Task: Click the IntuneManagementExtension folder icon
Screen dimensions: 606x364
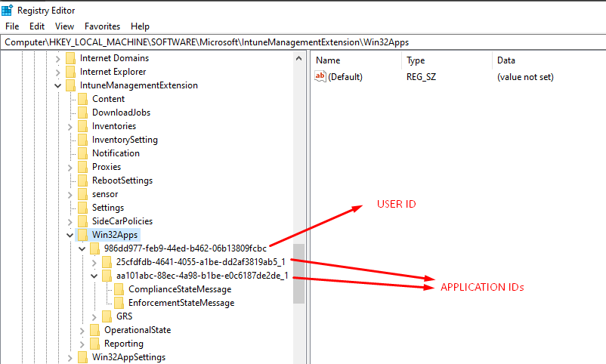Action: pyautogui.click(x=70, y=85)
